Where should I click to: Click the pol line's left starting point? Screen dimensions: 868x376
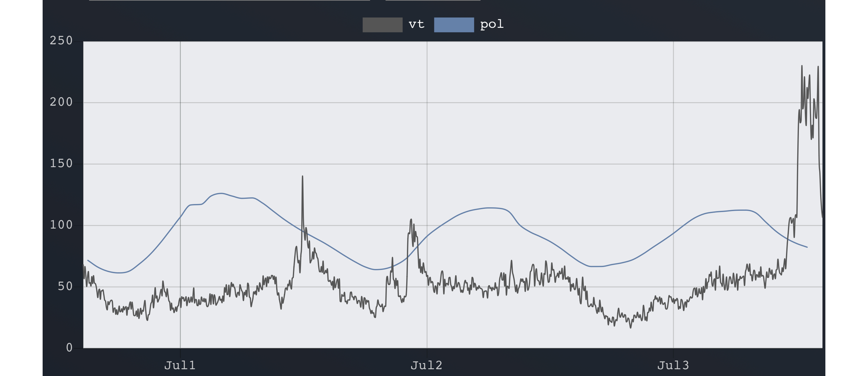click(88, 260)
